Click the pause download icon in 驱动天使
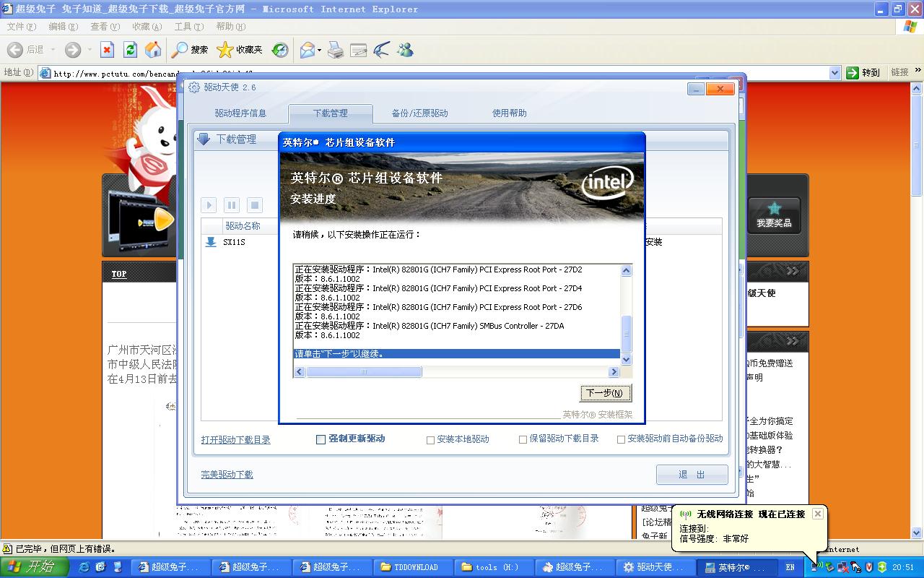 (232, 205)
